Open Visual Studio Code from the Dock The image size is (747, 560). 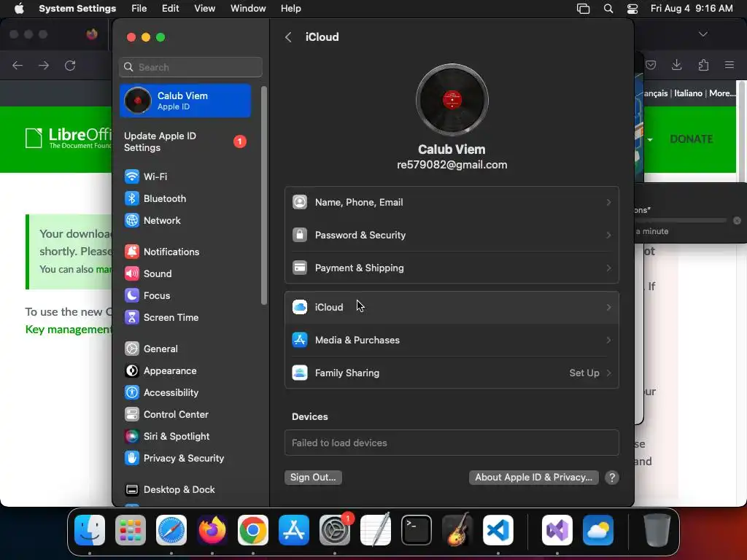(x=498, y=530)
